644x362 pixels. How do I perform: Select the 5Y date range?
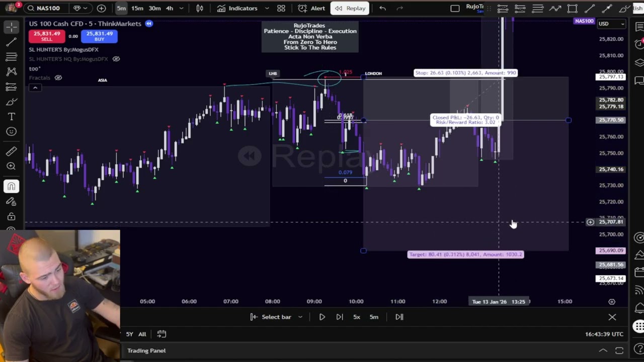[129, 334]
